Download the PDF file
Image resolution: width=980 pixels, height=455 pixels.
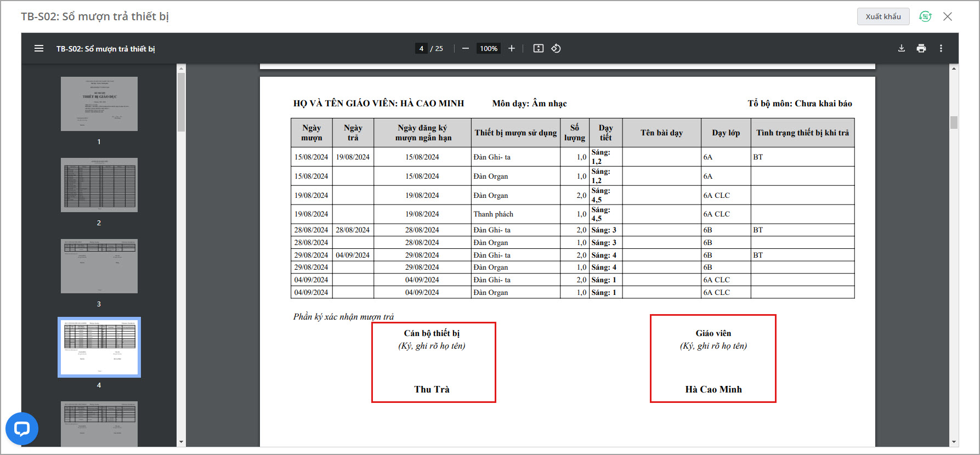[x=902, y=48]
